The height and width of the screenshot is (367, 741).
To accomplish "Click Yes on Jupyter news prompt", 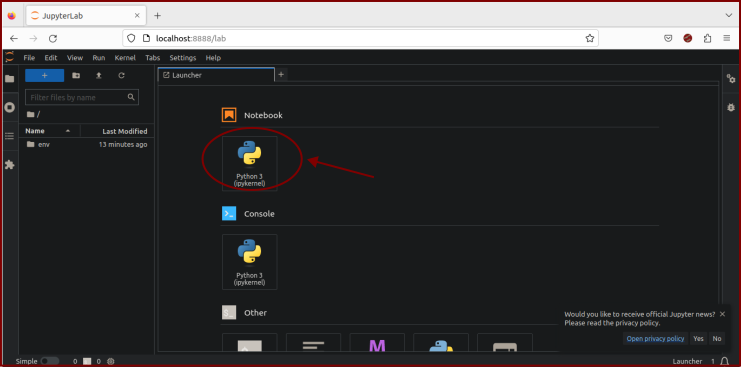I will coord(698,338).
